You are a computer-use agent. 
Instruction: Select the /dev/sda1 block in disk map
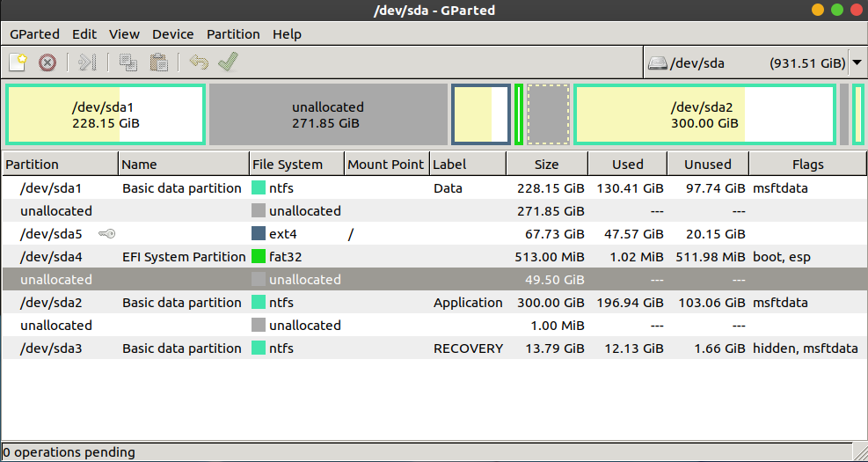(106, 114)
